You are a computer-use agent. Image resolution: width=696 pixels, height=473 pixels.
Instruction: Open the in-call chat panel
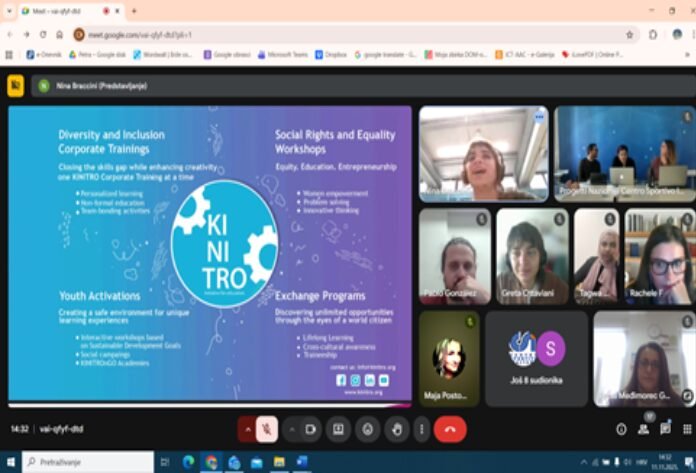[x=665, y=429]
